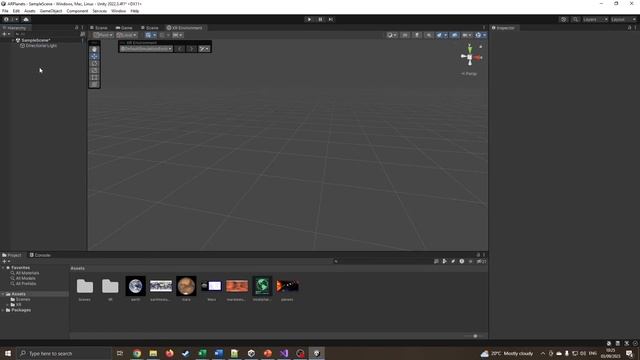640x360 pixels.
Task: Open the GameObject menu
Action: click(x=51, y=11)
